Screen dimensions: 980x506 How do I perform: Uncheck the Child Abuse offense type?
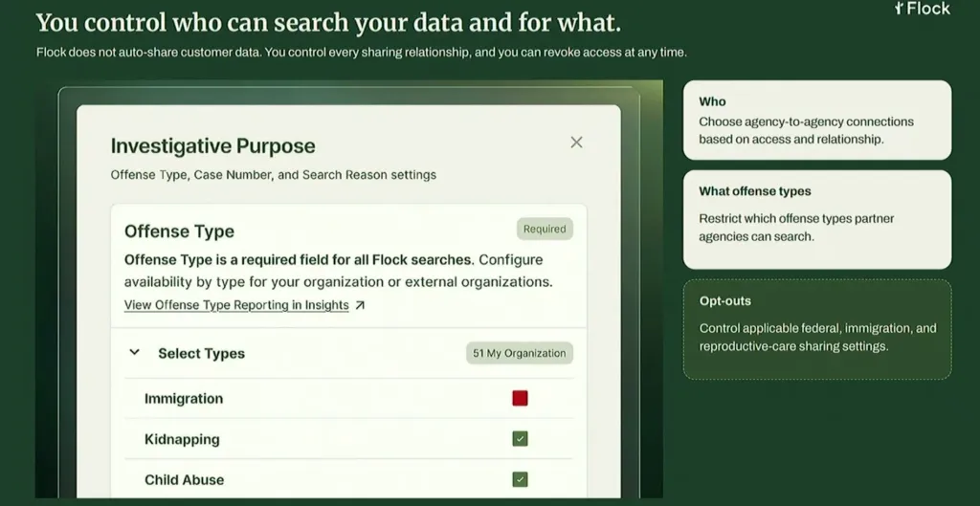[x=520, y=479]
